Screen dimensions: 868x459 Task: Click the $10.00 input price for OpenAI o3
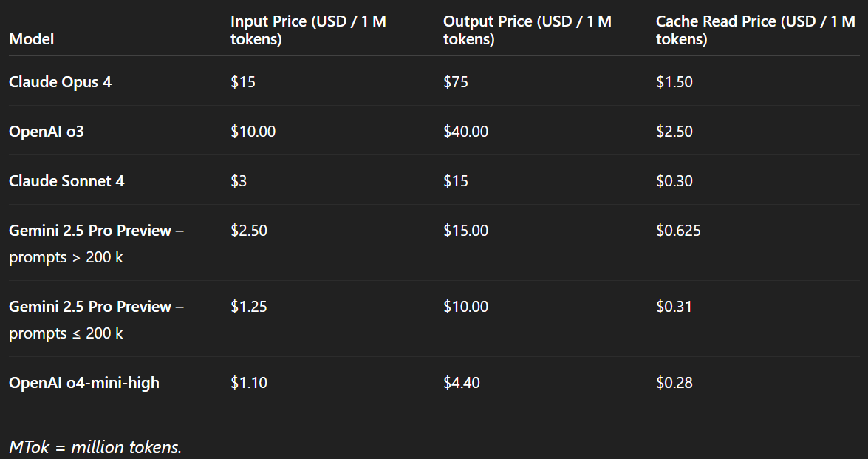253,132
